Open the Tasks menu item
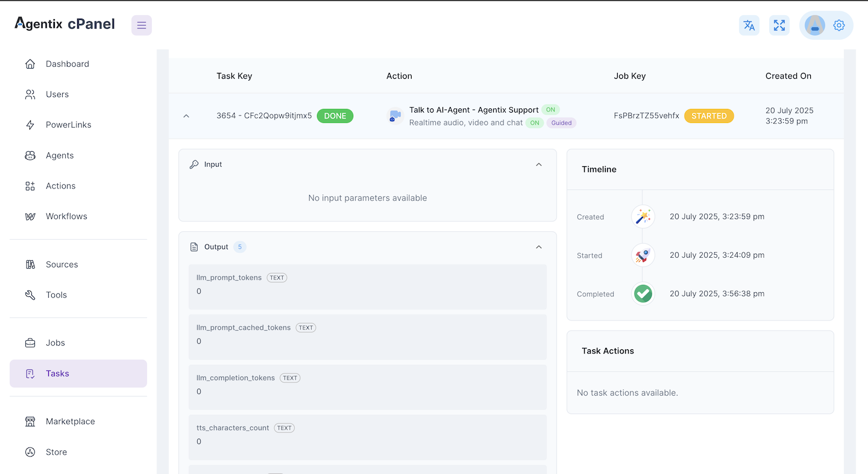This screenshot has width=868, height=474. [x=57, y=373]
